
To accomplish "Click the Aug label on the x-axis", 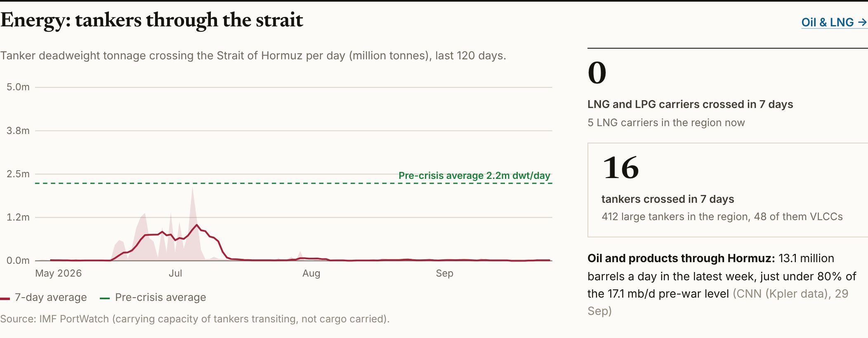I will [311, 273].
